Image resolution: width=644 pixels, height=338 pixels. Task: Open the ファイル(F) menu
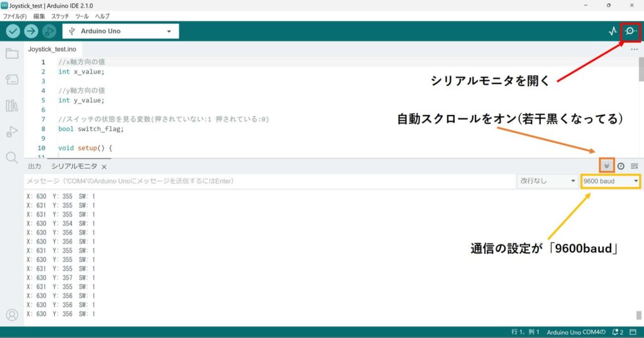pyautogui.click(x=15, y=16)
